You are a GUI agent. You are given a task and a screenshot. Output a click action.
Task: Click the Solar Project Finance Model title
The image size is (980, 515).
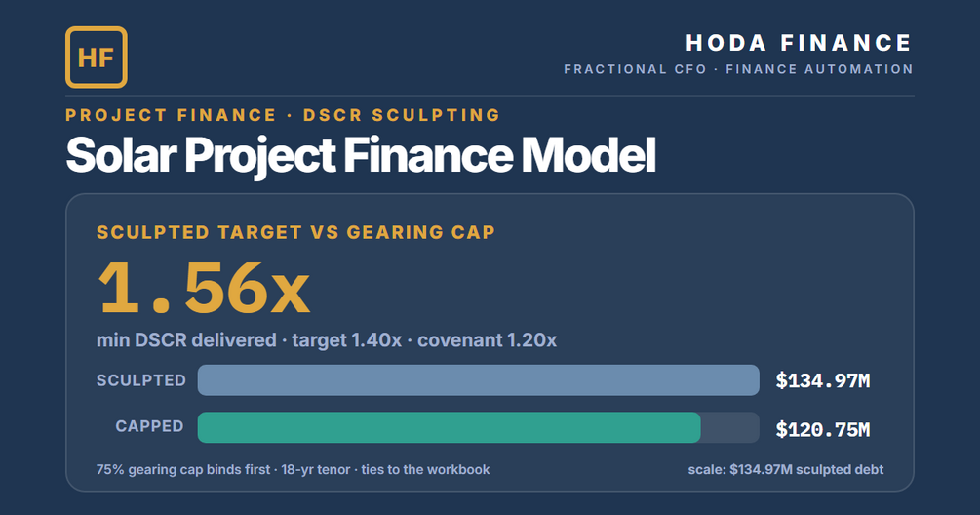point(361,155)
